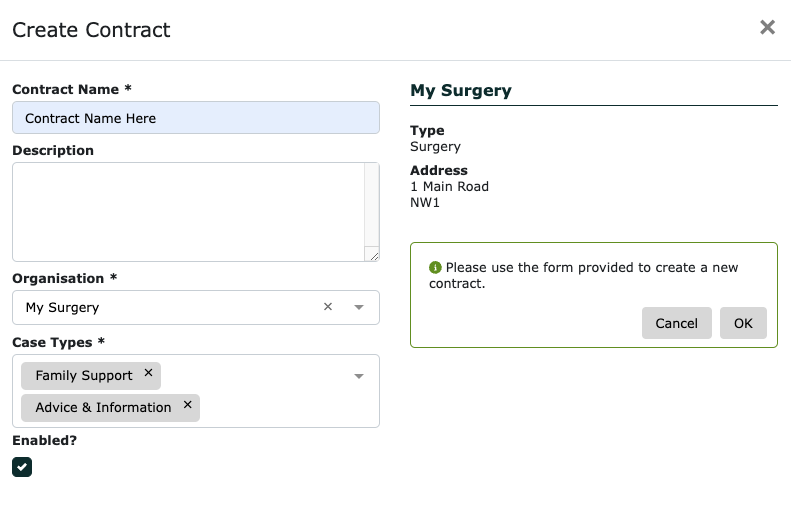Remove the Family Support case type
The width and height of the screenshot is (791, 512).
point(148,373)
